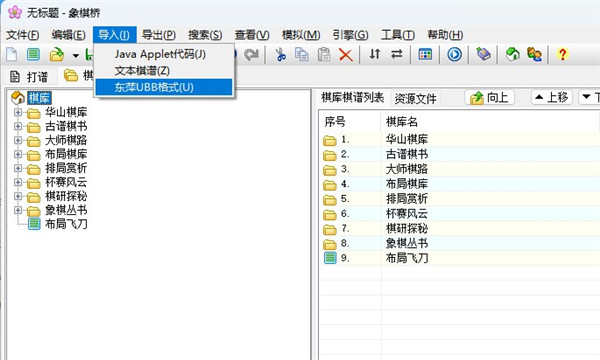Screen dimensions: 600x360
Task: Open the 搜索(S) menu
Action: coord(205,35)
